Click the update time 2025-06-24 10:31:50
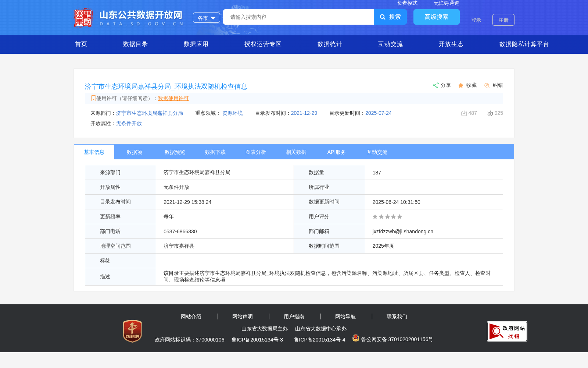Screen dimensions: 588x368 click(396, 202)
